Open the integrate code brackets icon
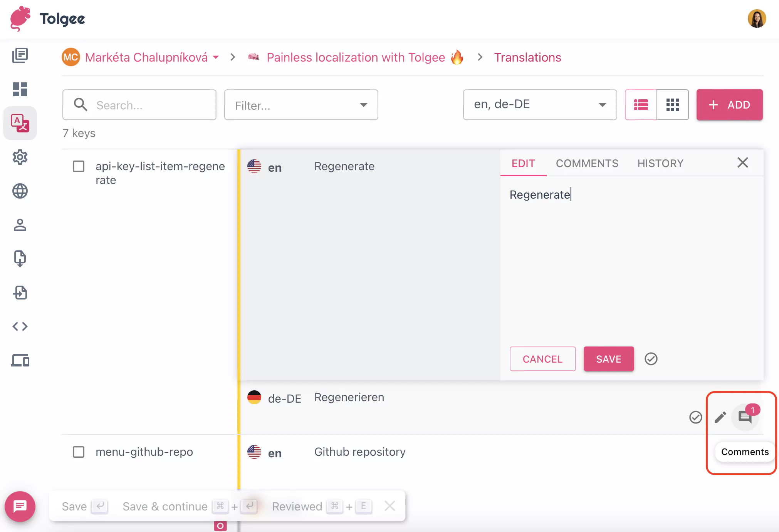The image size is (779, 532). (x=20, y=326)
